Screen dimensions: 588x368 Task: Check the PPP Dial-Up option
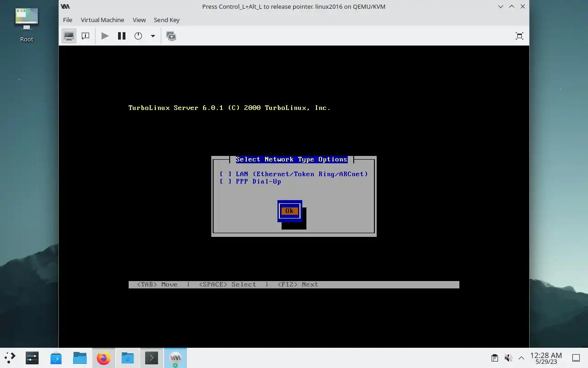point(250,181)
